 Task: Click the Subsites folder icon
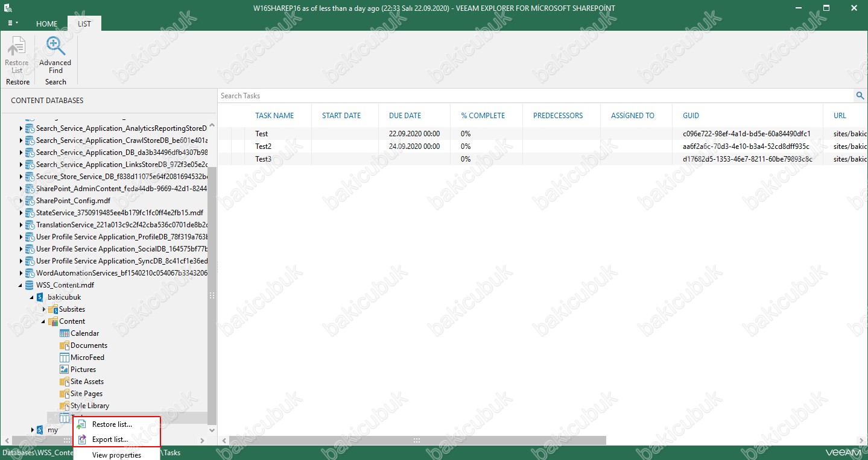point(53,309)
